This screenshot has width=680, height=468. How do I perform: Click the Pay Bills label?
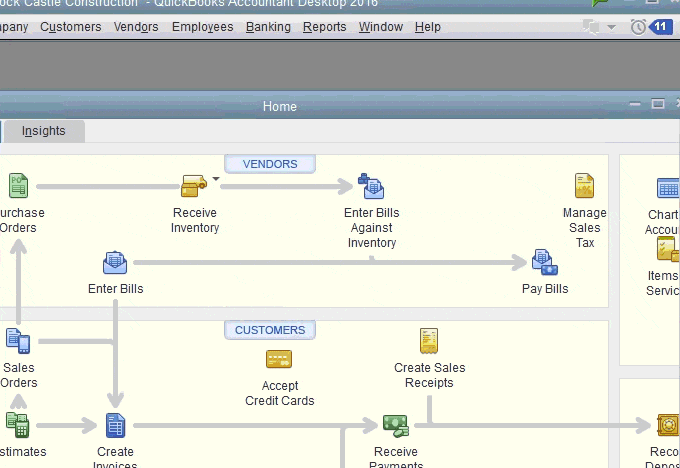545,289
